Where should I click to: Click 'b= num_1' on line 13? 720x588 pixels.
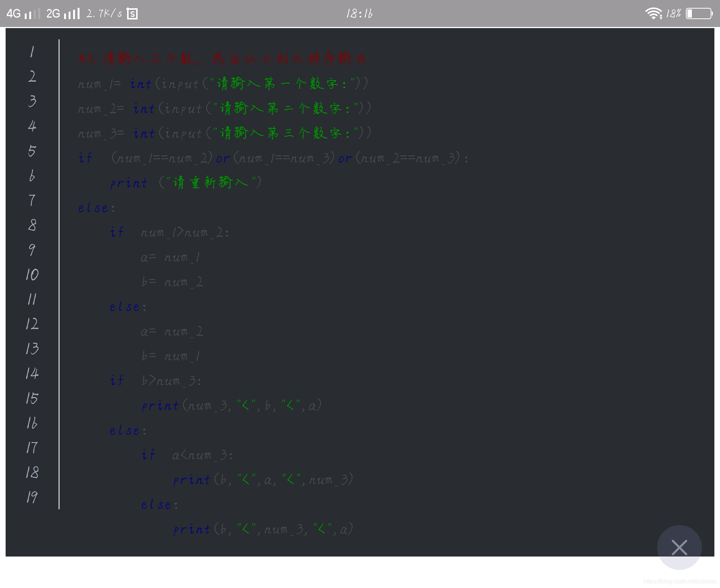tap(171, 356)
